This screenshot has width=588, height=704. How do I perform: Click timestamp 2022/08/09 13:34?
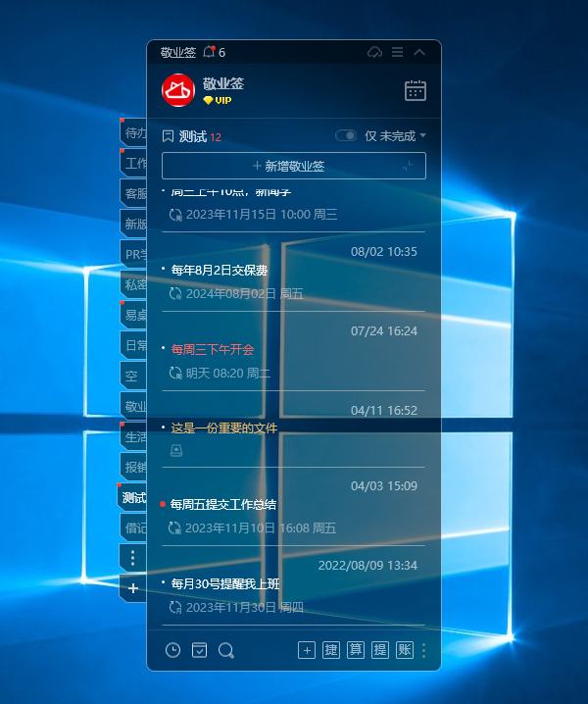click(367, 566)
